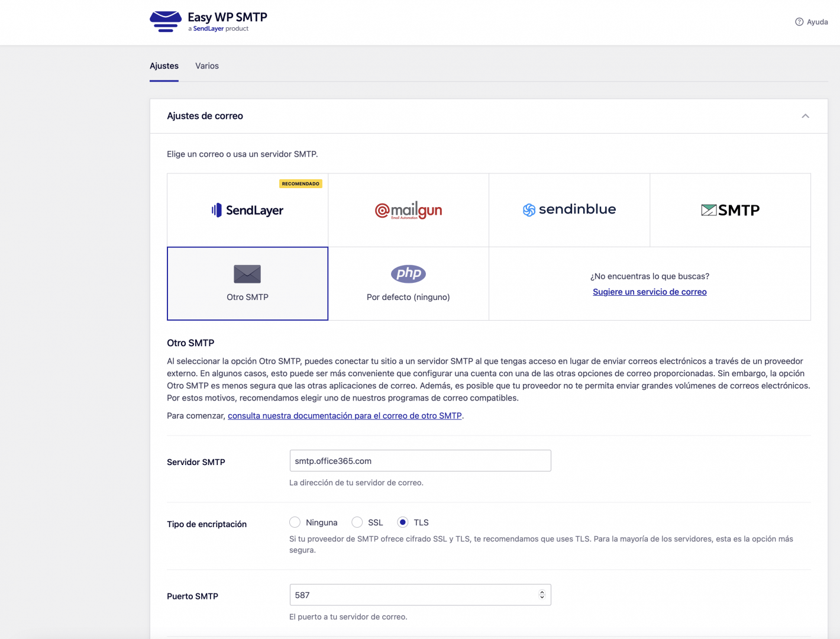Screen dimensions: 840x639
Task: Click the Ajustes de correo heading
Action: click(205, 116)
